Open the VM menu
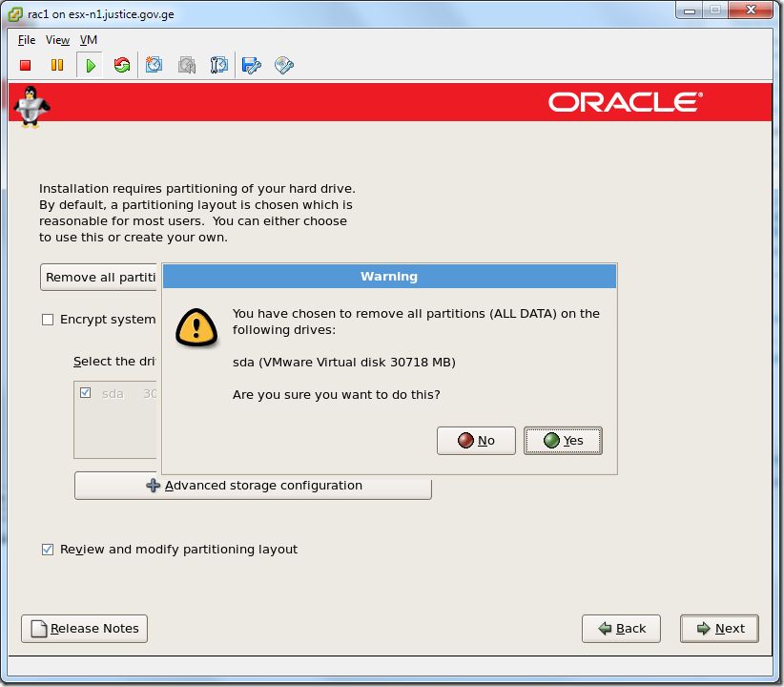Screen dimensions: 784x687 pos(88,40)
